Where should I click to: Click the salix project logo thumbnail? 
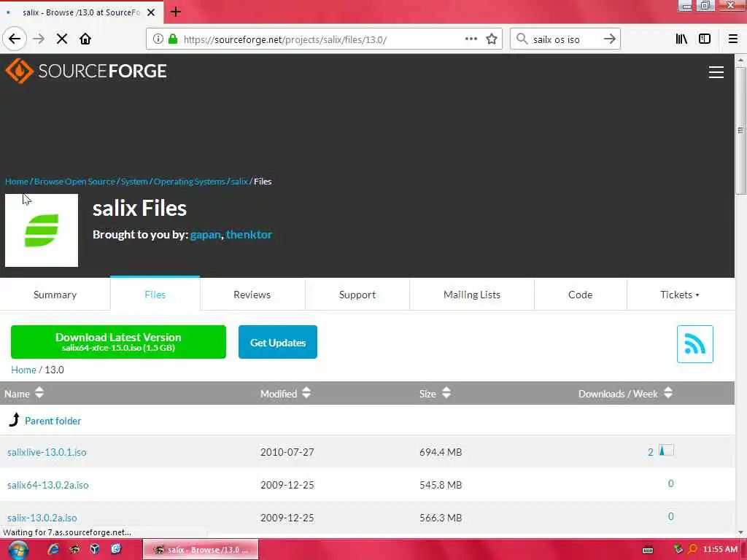point(42,230)
